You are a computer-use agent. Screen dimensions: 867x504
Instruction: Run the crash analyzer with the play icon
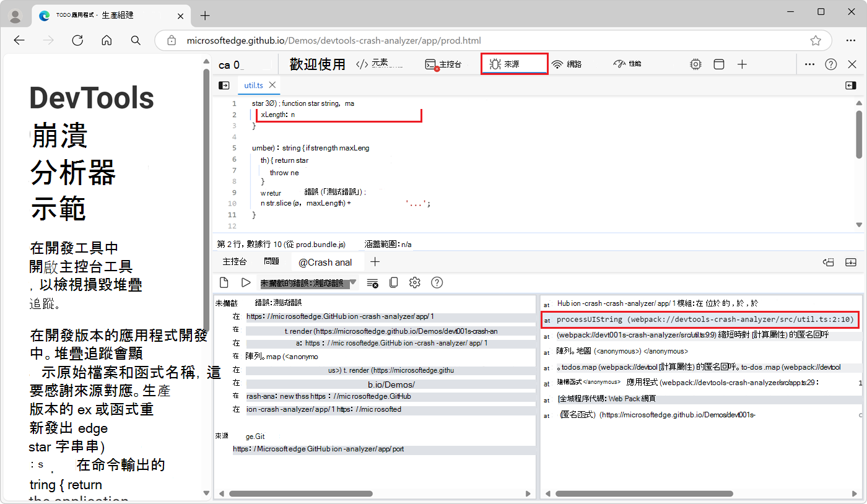coord(246,282)
